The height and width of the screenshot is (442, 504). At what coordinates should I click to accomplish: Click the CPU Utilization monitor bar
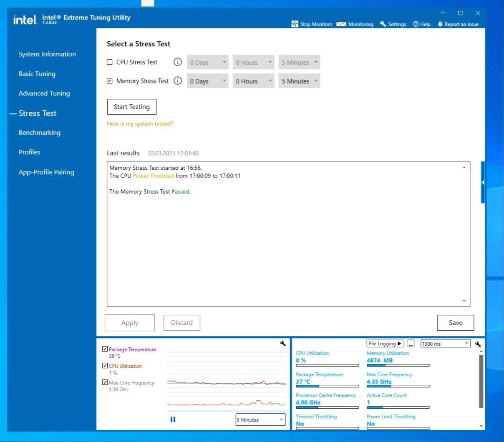coord(327,365)
